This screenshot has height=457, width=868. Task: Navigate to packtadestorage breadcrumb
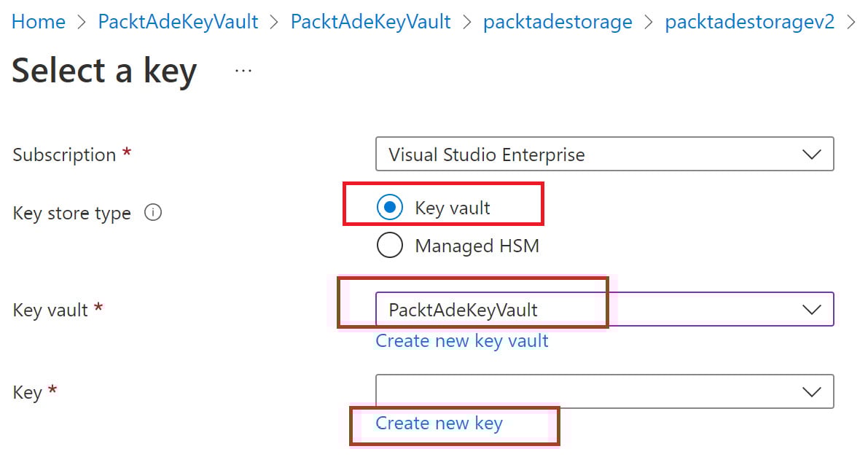point(558,22)
